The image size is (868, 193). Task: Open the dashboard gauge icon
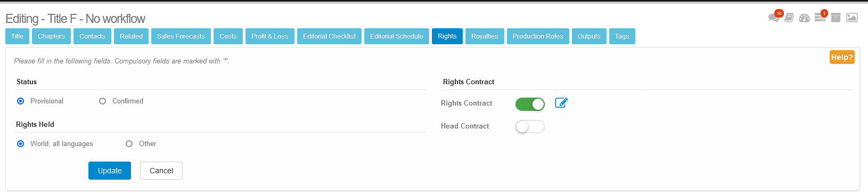pyautogui.click(x=804, y=18)
